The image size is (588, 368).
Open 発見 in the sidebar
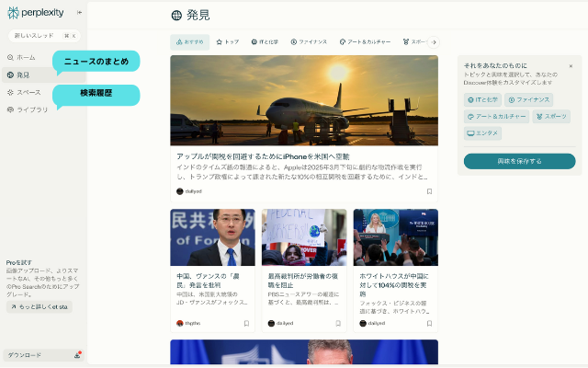tap(43, 75)
